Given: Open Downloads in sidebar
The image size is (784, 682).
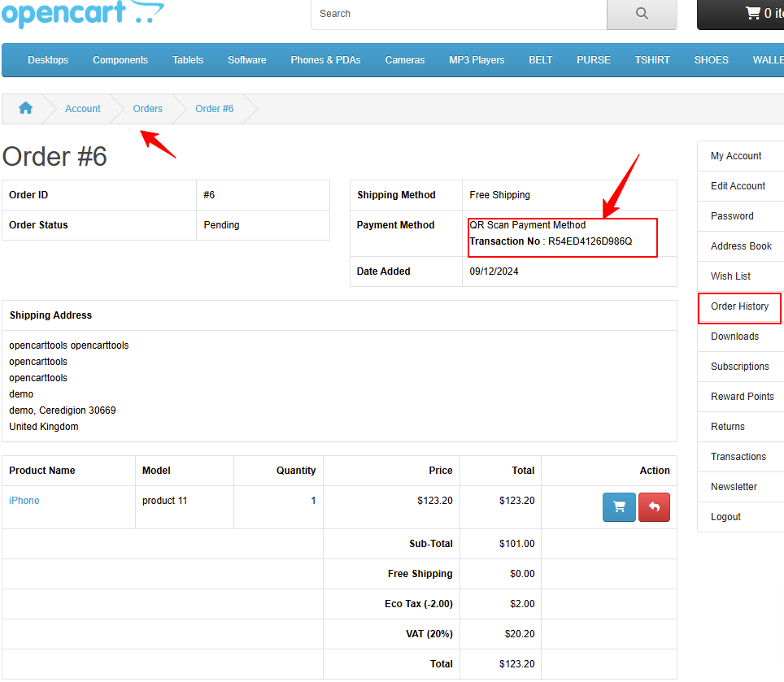Looking at the screenshot, I should point(741,337).
